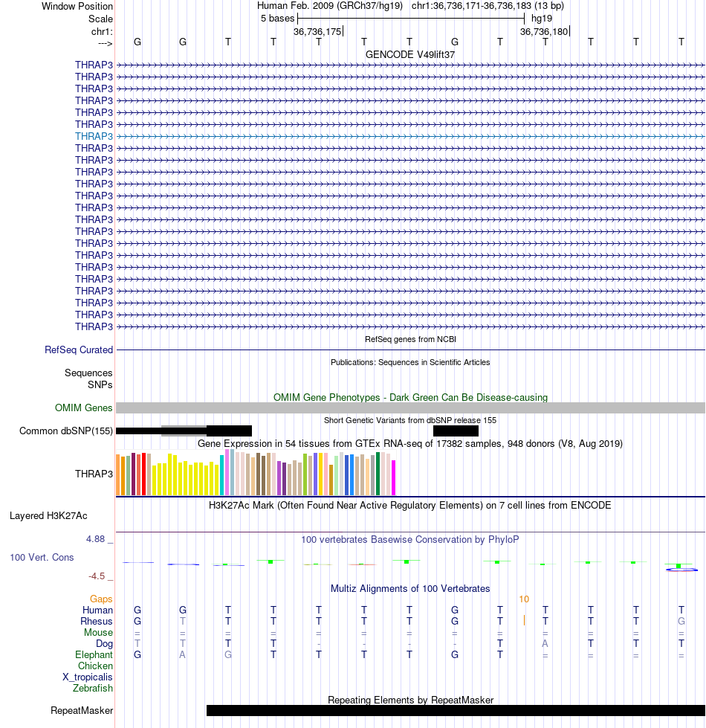Open H3K27Ac Mark ENCODE track title
This screenshot has height=728, width=706.
[x=410, y=505]
